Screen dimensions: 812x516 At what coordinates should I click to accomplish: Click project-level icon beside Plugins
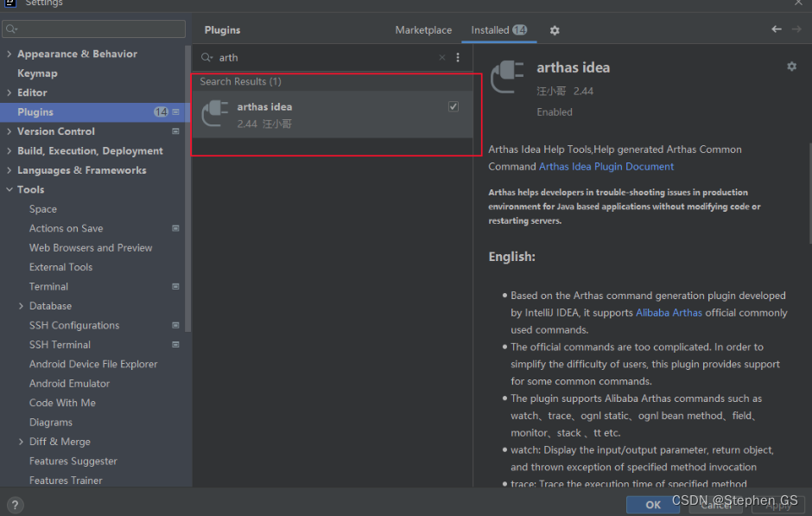tap(176, 111)
